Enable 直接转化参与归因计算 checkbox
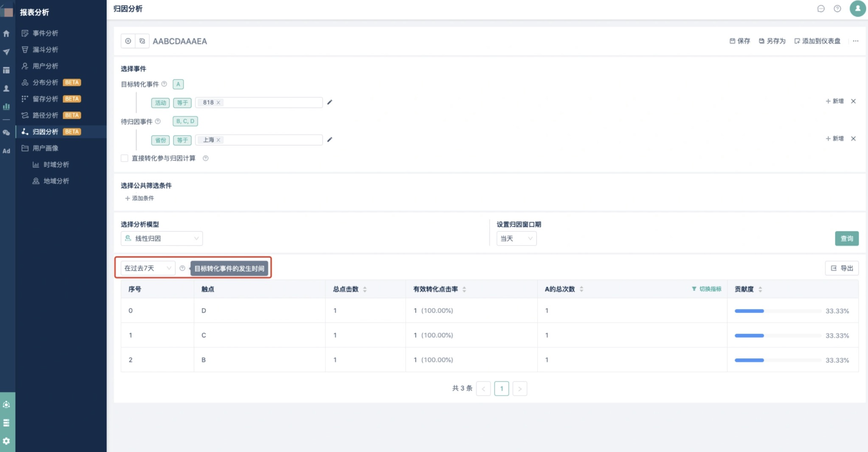The image size is (868, 452). point(125,158)
